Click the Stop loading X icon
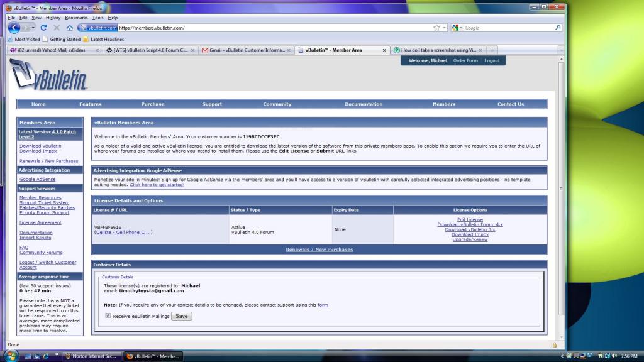The image size is (644, 362). click(x=57, y=28)
